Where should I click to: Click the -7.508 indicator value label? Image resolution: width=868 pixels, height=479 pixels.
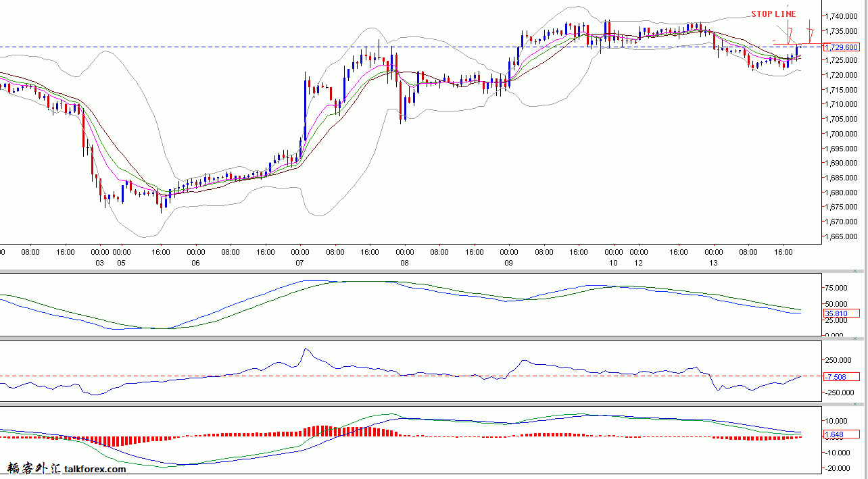[836, 377]
